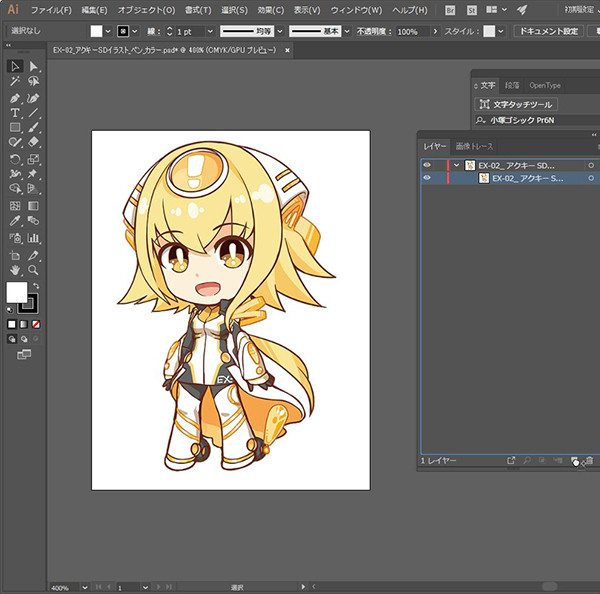
Task: Select the Curvature tool
Action: 33,98
